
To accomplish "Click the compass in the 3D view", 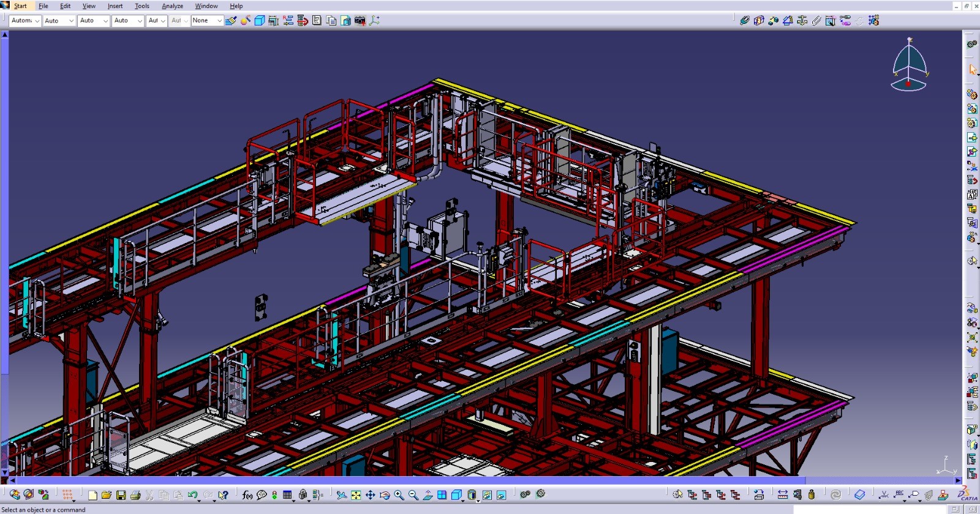I will 910,65.
